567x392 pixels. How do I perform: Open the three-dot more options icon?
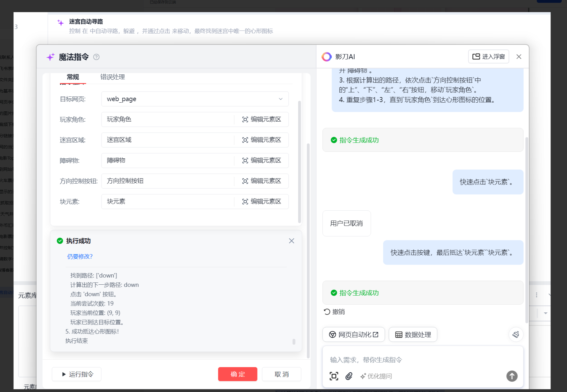(x=536, y=295)
